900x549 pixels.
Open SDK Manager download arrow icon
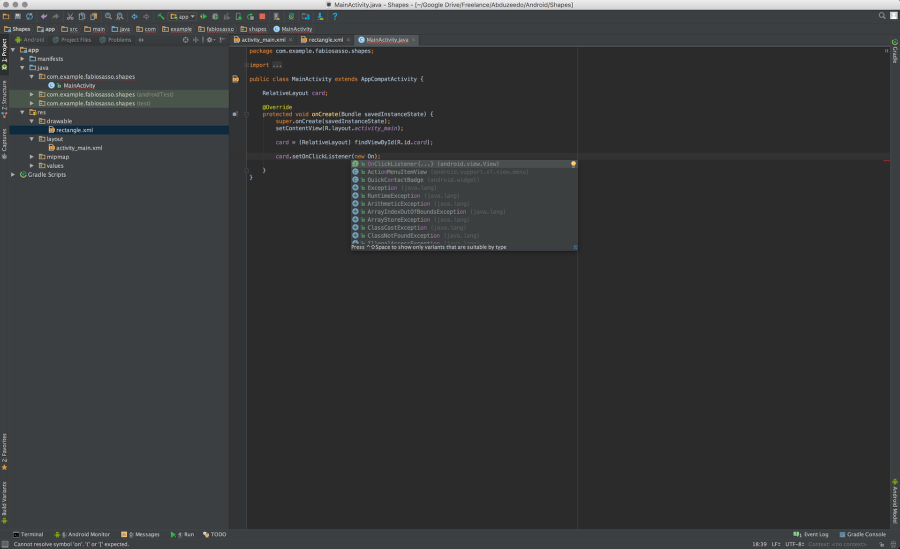[x=320, y=17]
